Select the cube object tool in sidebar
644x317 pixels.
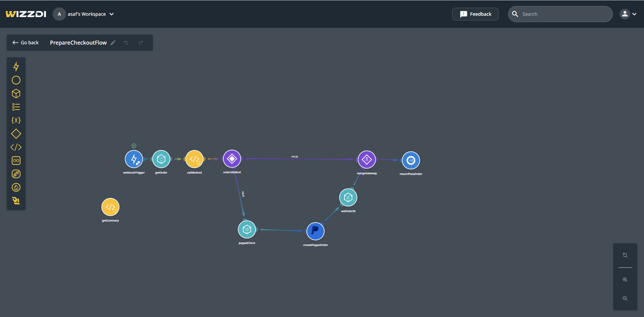(16, 93)
